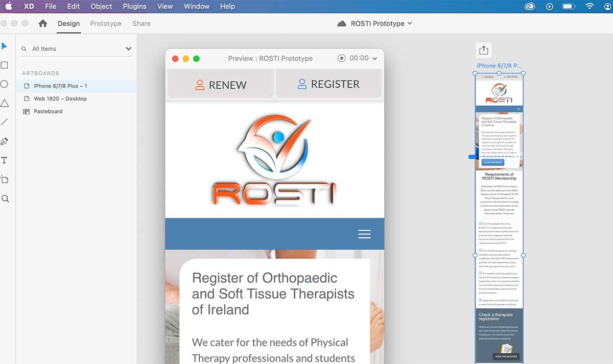Screen dimensions: 613x364
Task: Select the Pasteboard layer row
Action: click(76, 111)
